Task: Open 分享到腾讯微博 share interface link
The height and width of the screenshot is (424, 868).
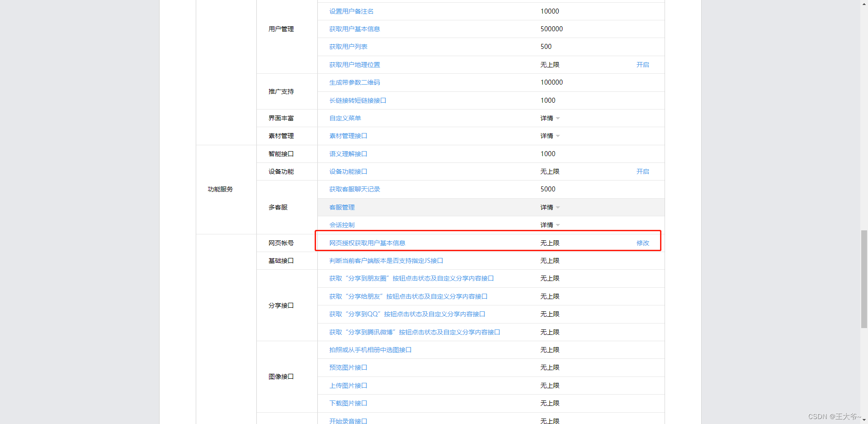Action: 415,332
